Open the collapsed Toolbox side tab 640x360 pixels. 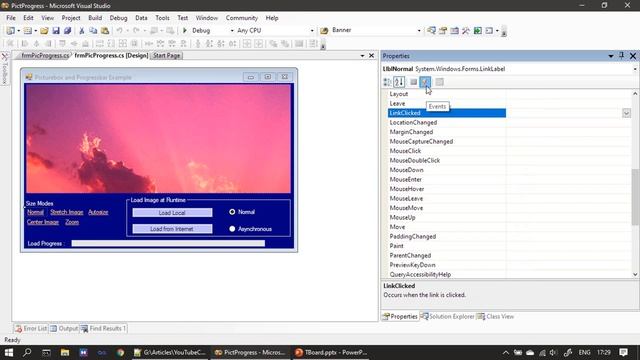[4, 69]
